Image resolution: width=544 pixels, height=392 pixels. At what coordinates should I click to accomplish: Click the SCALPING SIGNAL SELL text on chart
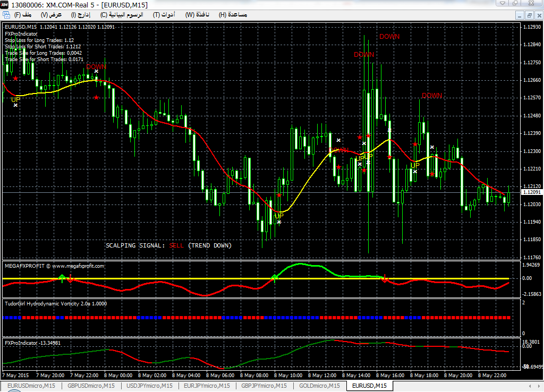(x=168, y=245)
